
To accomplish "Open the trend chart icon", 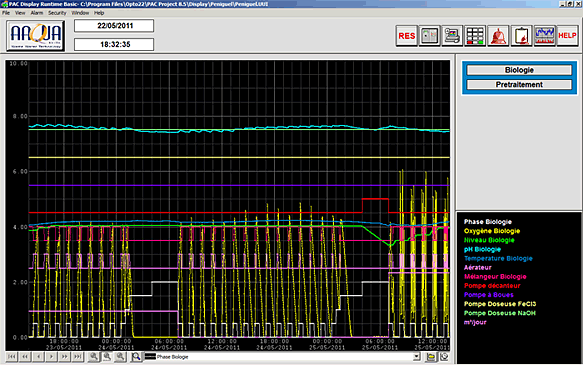I will (544, 36).
